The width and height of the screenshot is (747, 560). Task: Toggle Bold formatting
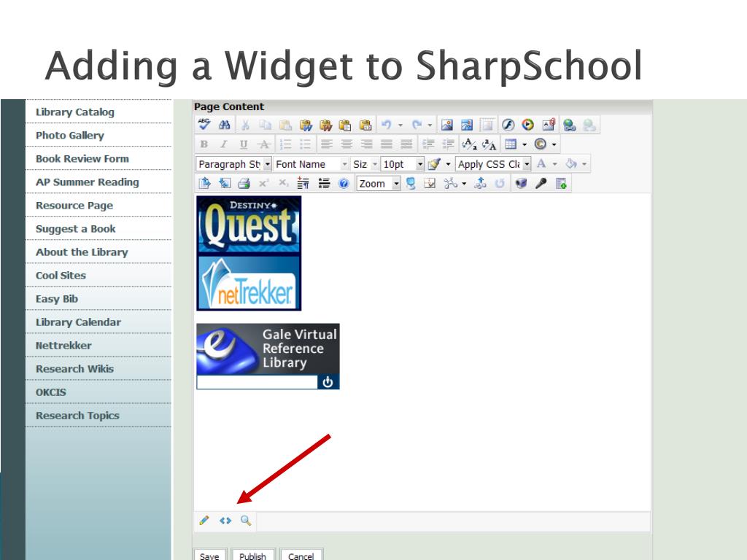(204, 144)
